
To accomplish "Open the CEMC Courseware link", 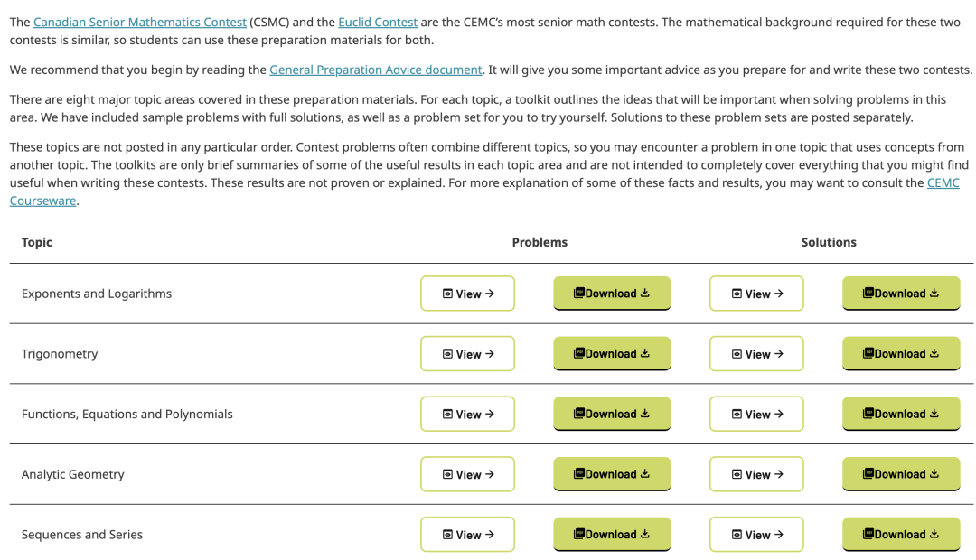I will coord(943,182).
